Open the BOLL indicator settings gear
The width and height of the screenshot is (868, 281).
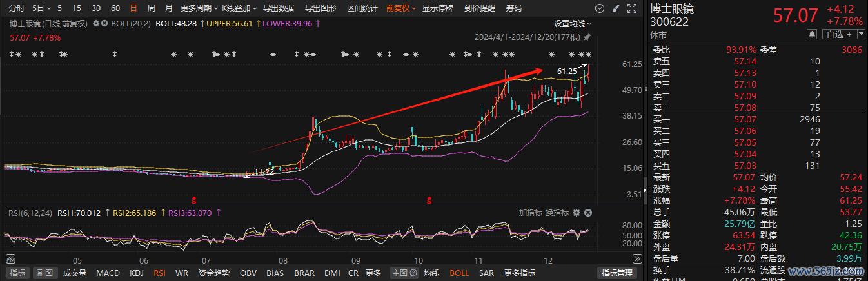97,23
